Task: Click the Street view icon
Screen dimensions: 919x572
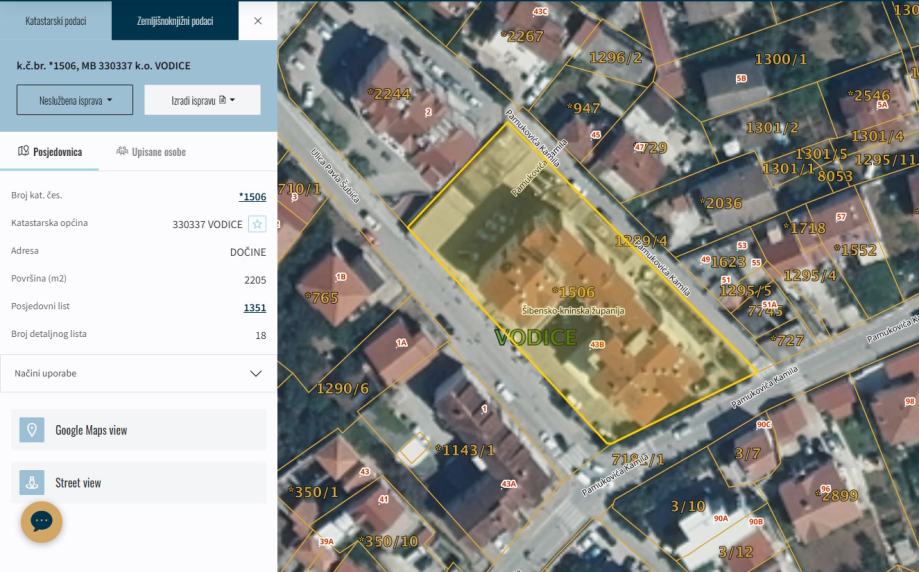Action: [x=32, y=482]
